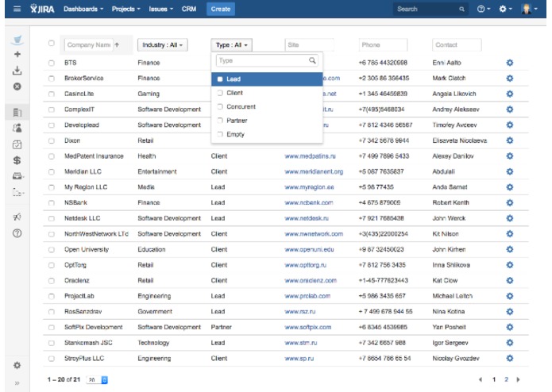Select the OptTorg row checkbox
This screenshot has height=392, width=552.
52,265
